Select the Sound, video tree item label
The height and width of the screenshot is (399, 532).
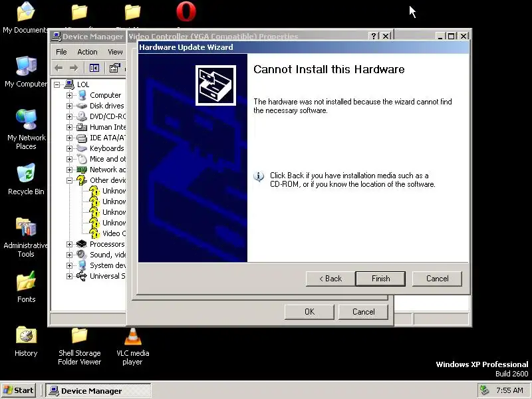pos(108,255)
